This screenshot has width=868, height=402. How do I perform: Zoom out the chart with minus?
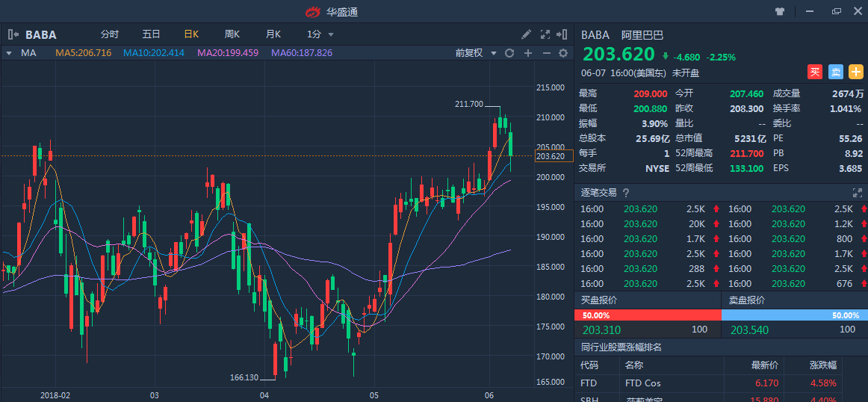click(x=546, y=53)
